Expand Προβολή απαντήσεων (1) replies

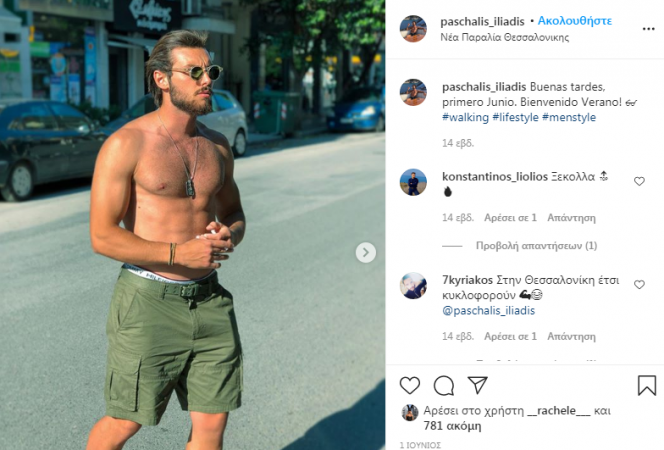pyautogui.click(x=536, y=246)
